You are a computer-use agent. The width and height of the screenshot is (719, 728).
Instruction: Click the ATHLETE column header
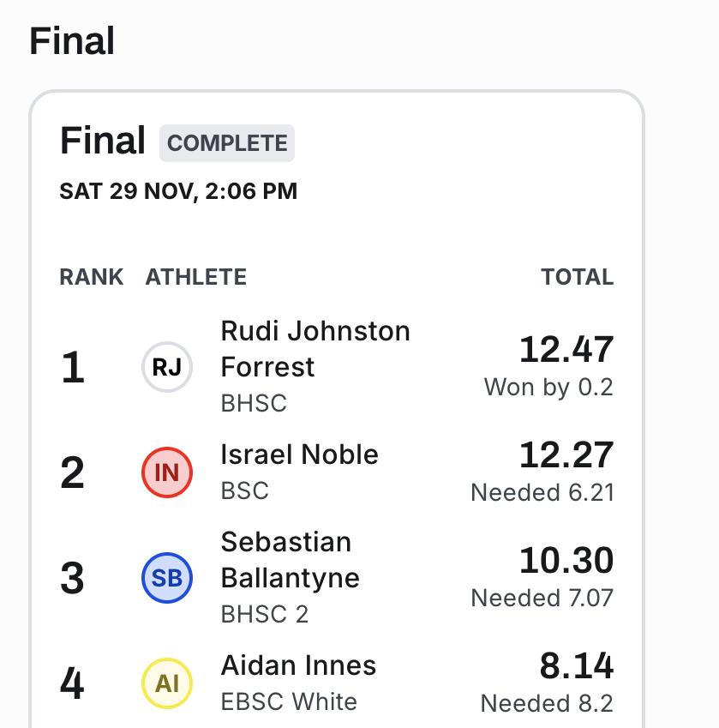196,277
